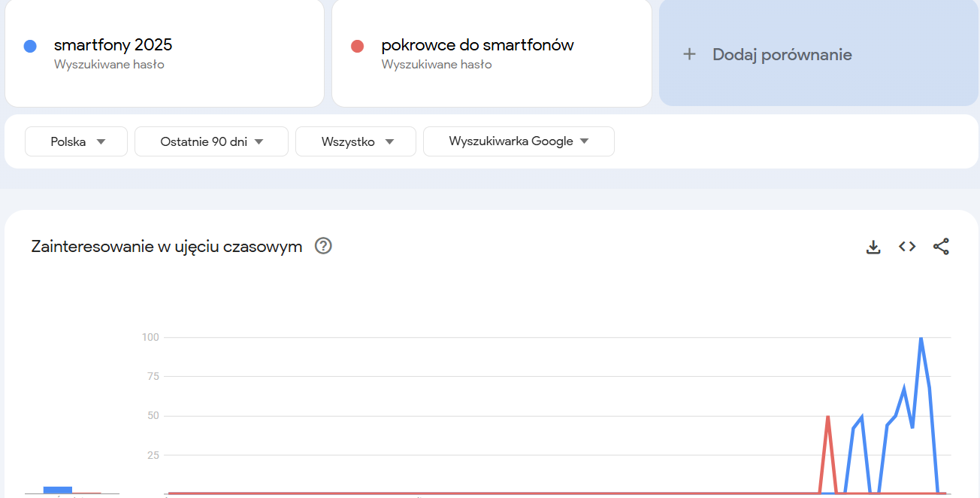
Task: Click the blue average bar in the chart
Action: [58, 490]
